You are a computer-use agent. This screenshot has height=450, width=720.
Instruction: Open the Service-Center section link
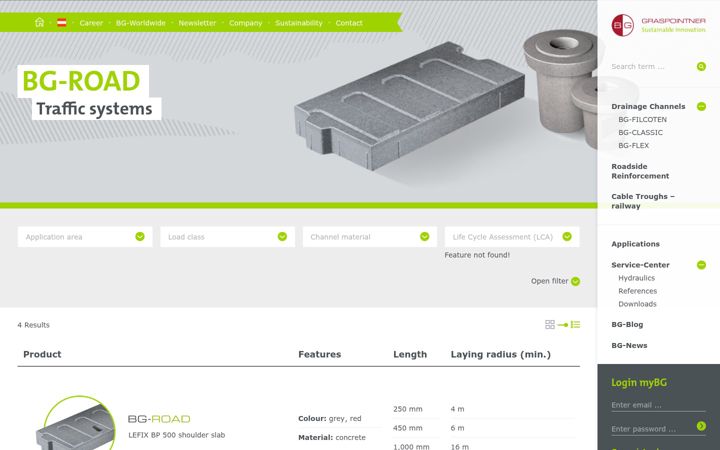[640, 265]
